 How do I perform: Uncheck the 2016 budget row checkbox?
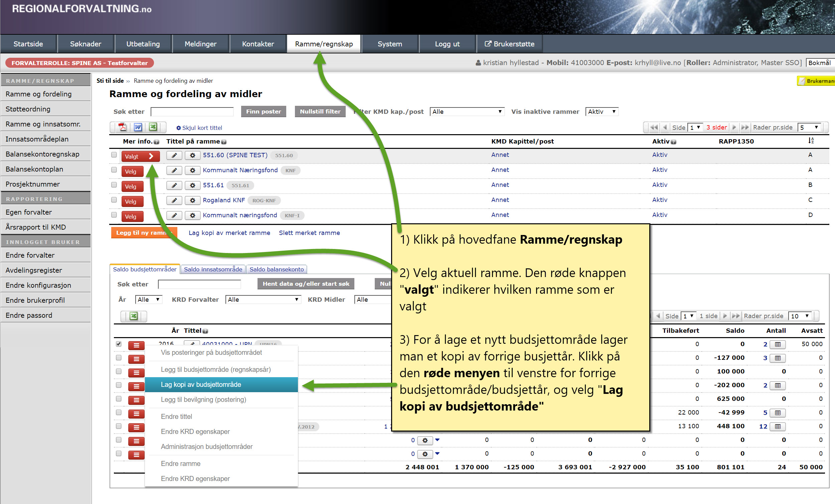click(x=119, y=344)
